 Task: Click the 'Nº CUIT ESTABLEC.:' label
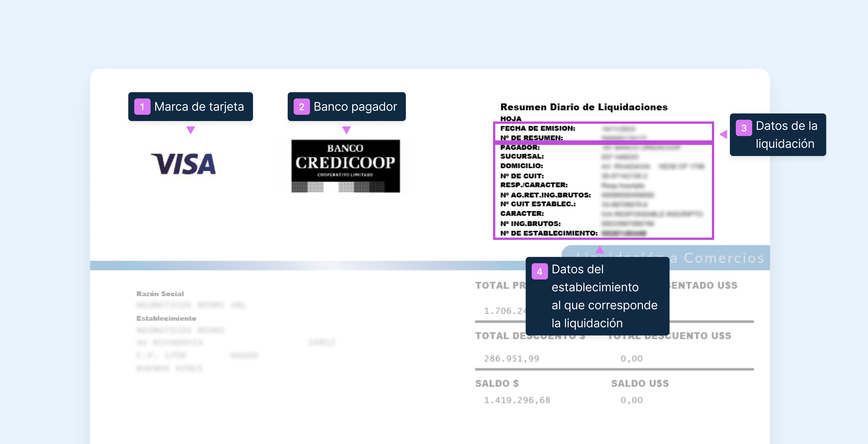pos(538,204)
